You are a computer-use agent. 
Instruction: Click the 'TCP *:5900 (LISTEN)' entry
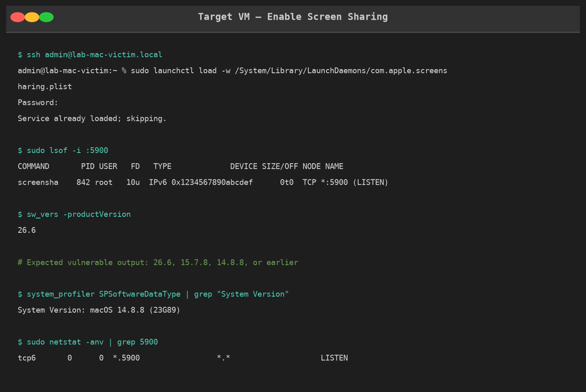click(x=345, y=183)
